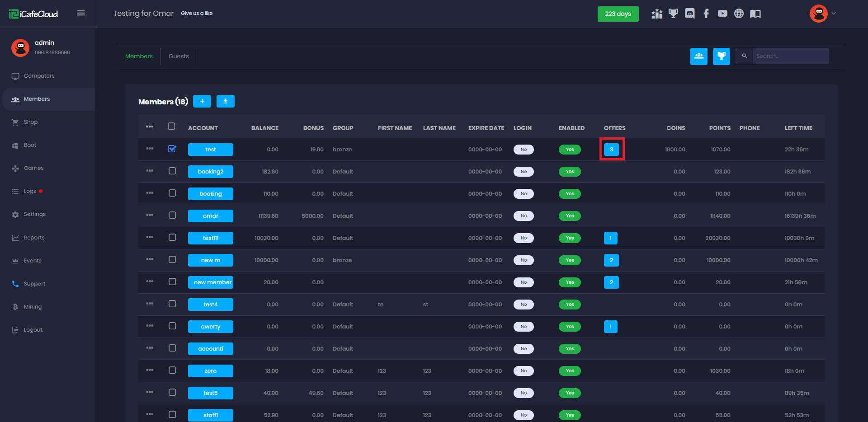Open the omar account button
The height and width of the screenshot is (422, 868).
point(210,216)
